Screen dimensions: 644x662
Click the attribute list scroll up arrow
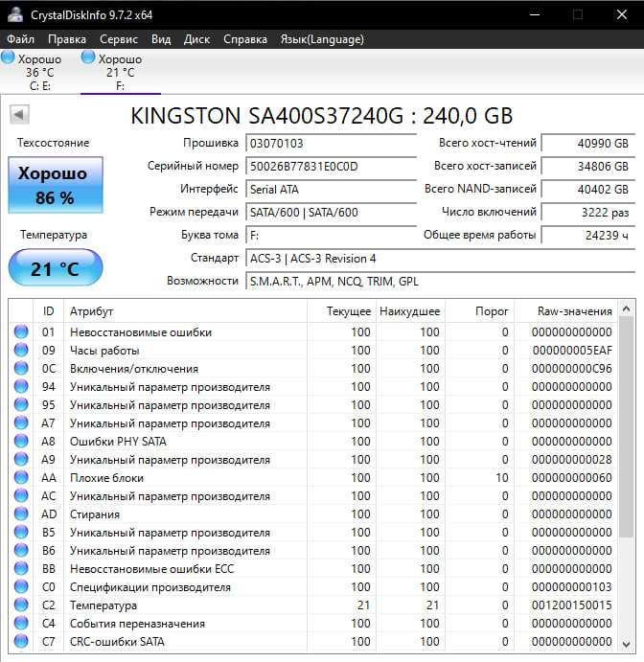626,309
